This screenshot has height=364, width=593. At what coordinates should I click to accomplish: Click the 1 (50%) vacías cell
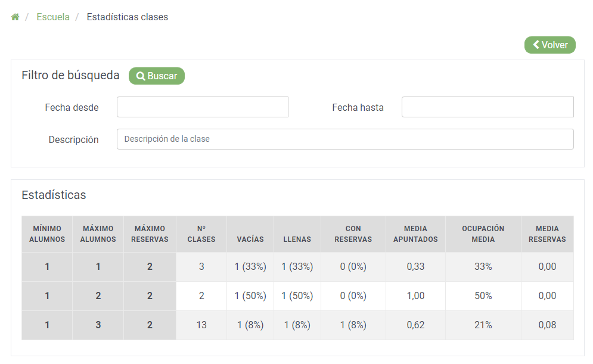click(250, 296)
